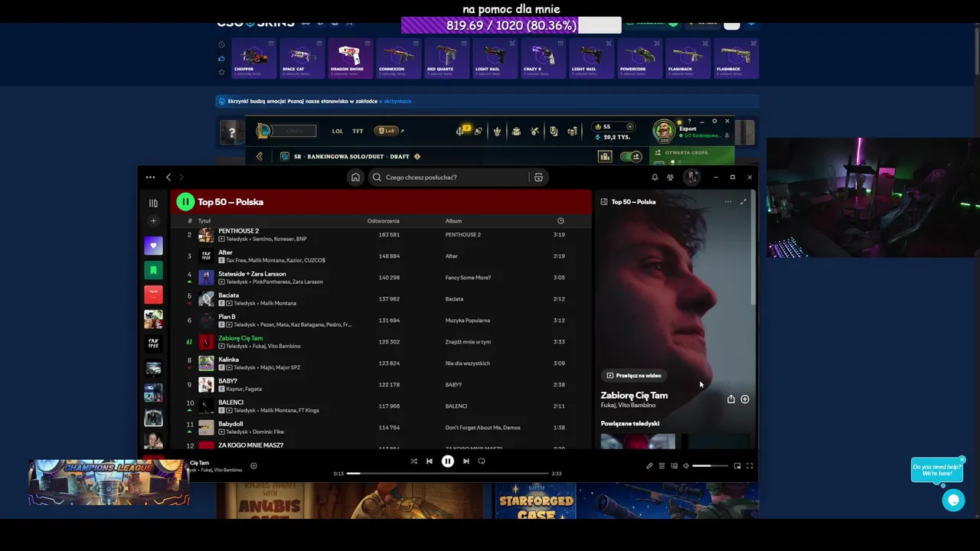Open 'Muzyka Popularna' album link
The width and height of the screenshot is (980, 551).
coord(467,321)
